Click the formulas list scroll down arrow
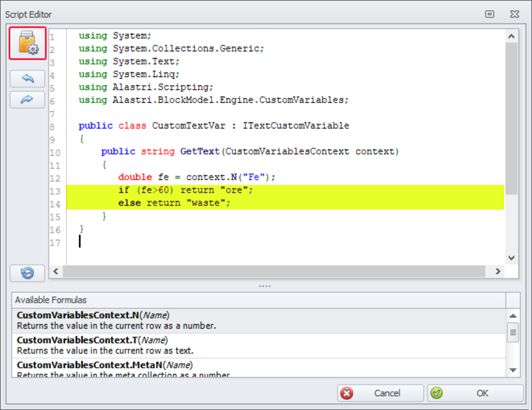 513,369
